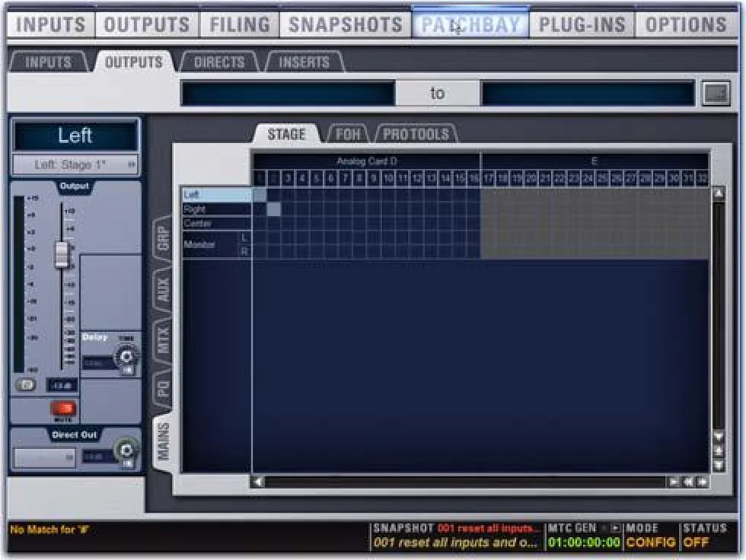This screenshot has height=560, width=746.
Task: Click the horizontal scrollbar left arrow
Action: 258,482
